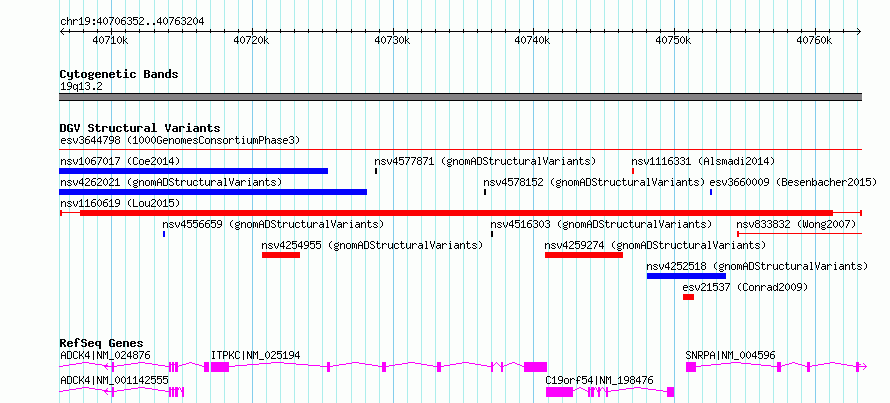Open the nsv4577871 (gnomADStructuralVariants) label
This screenshot has width=890, height=403.
click(x=485, y=161)
